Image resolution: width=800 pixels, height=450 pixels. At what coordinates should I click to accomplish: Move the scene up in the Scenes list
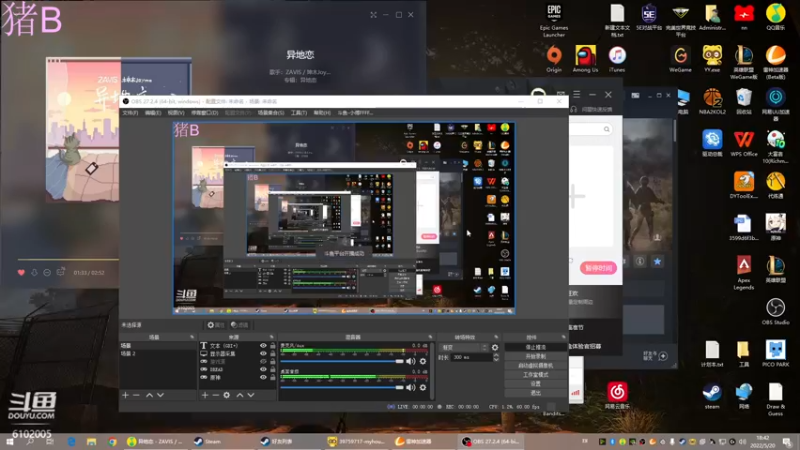pos(149,395)
